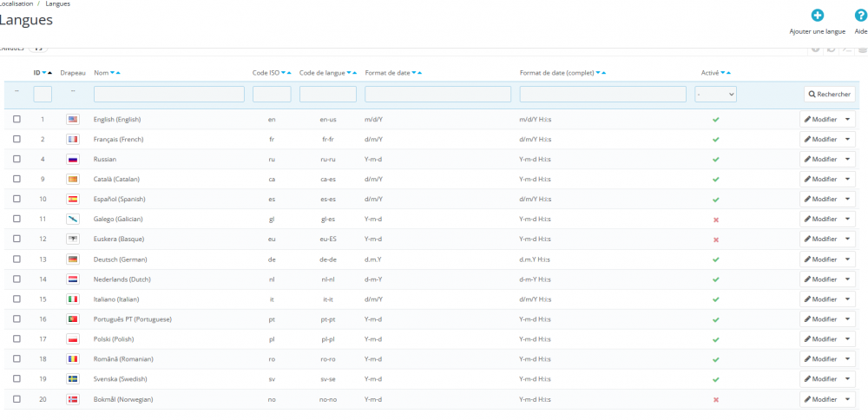Focus the Code ISO filter field
This screenshot has height=420, width=868.
[x=272, y=94]
